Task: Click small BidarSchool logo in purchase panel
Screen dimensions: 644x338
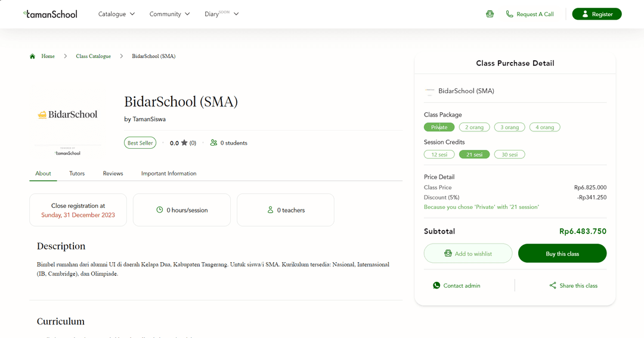Action: [429, 91]
